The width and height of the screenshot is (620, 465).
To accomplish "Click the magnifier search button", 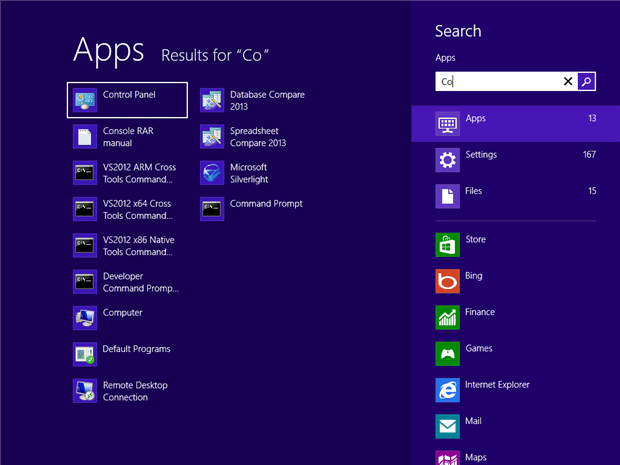I will point(586,81).
